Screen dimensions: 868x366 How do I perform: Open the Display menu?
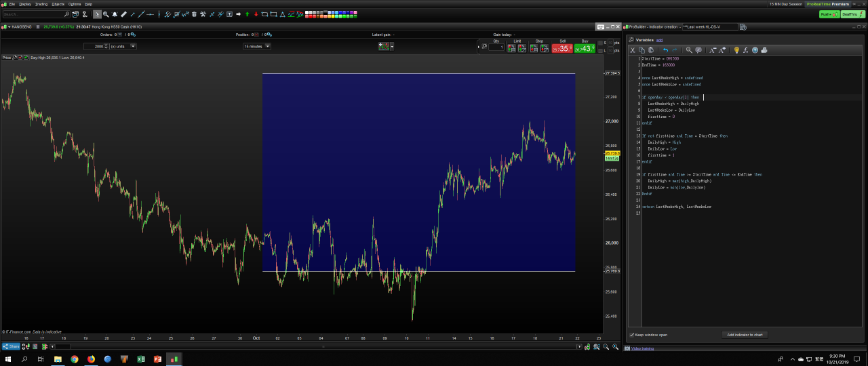coord(24,4)
